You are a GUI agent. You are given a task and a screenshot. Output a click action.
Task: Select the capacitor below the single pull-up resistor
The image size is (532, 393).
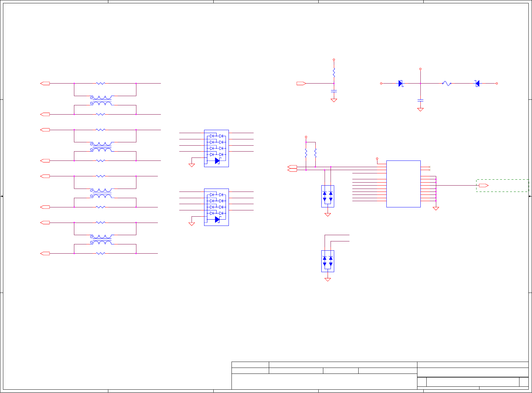click(x=334, y=90)
